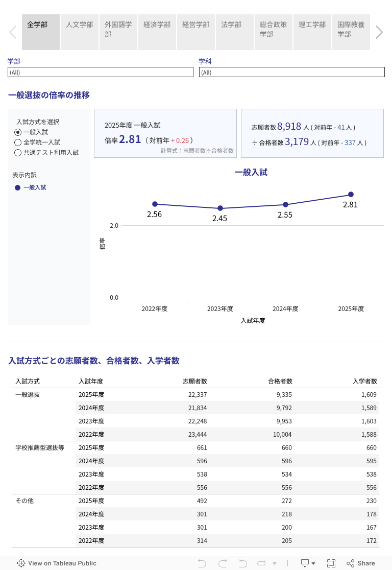Click the Refresh data icon
This screenshot has height=570, width=392.
click(262, 563)
